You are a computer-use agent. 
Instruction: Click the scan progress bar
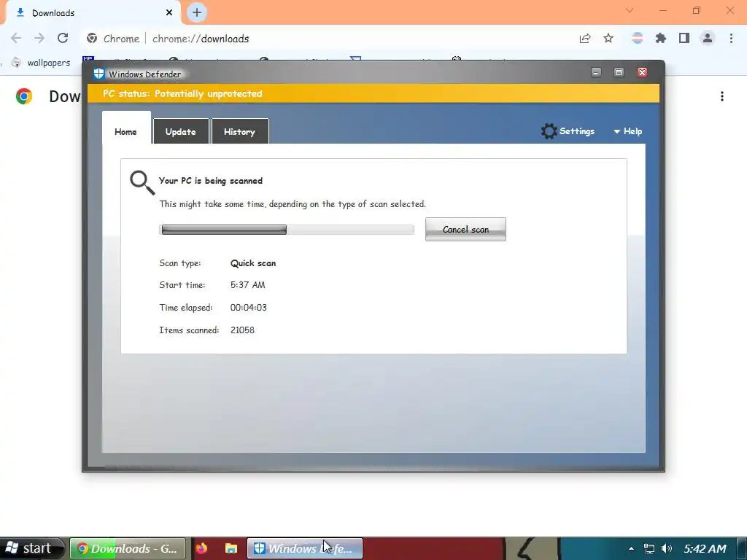click(287, 230)
